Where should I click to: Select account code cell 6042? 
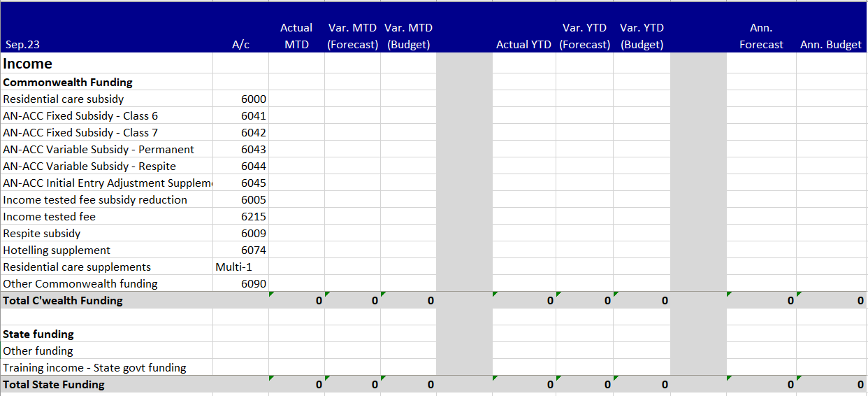click(x=240, y=132)
